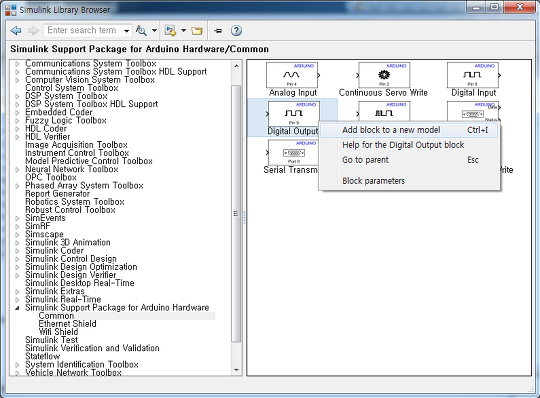
Task: Select Robotics System Toolbox
Action: point(75,202)
